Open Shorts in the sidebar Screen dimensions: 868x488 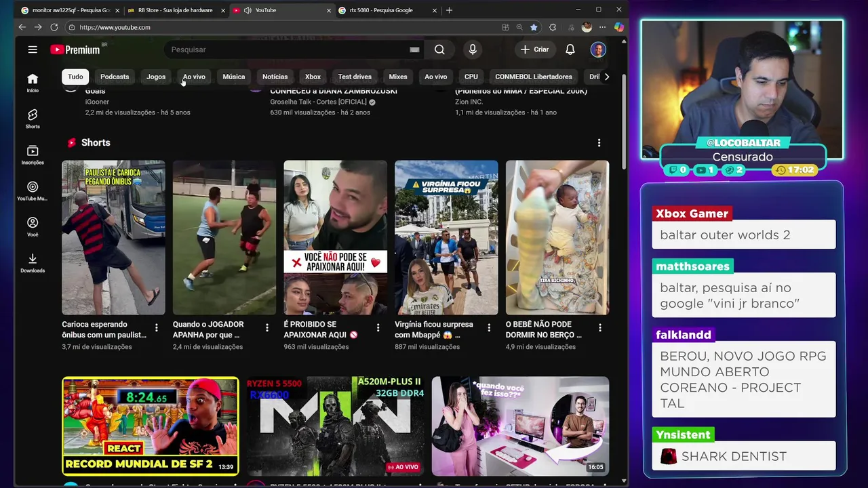33,119
